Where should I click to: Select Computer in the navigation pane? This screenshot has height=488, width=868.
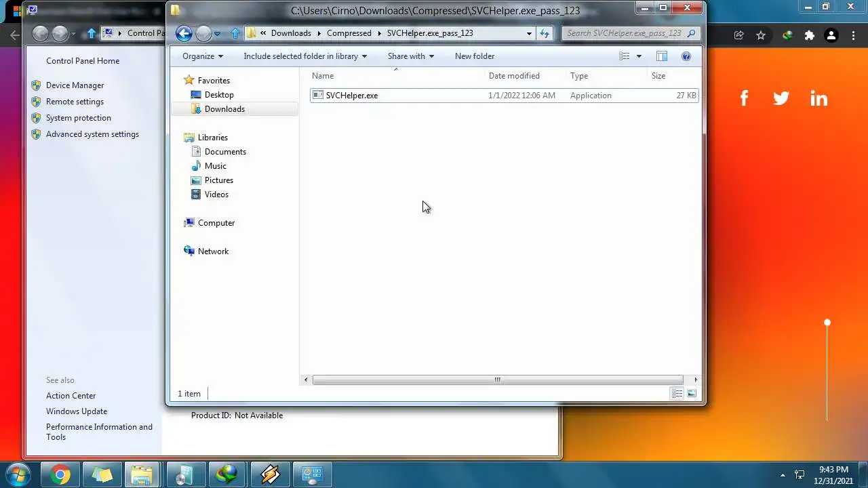coord(216,223)
